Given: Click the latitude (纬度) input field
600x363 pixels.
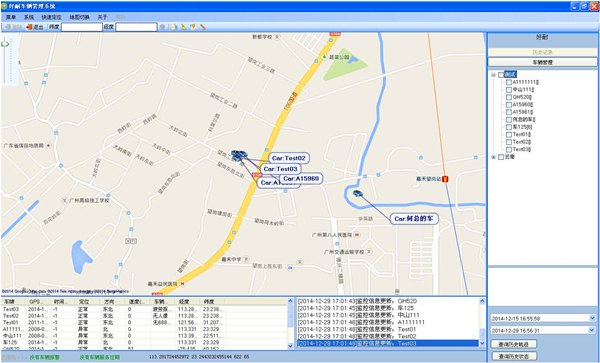Looking at the screenshot, I should click(x=82, y=27).
